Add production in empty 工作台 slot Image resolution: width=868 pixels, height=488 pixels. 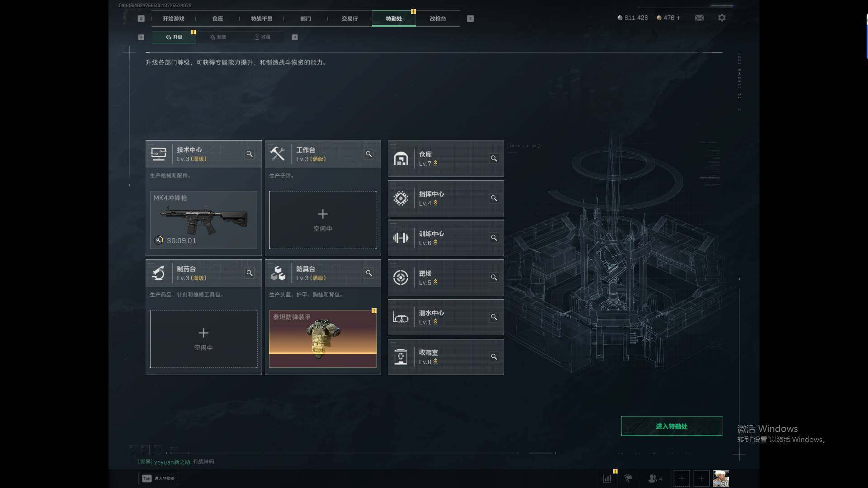323,220
